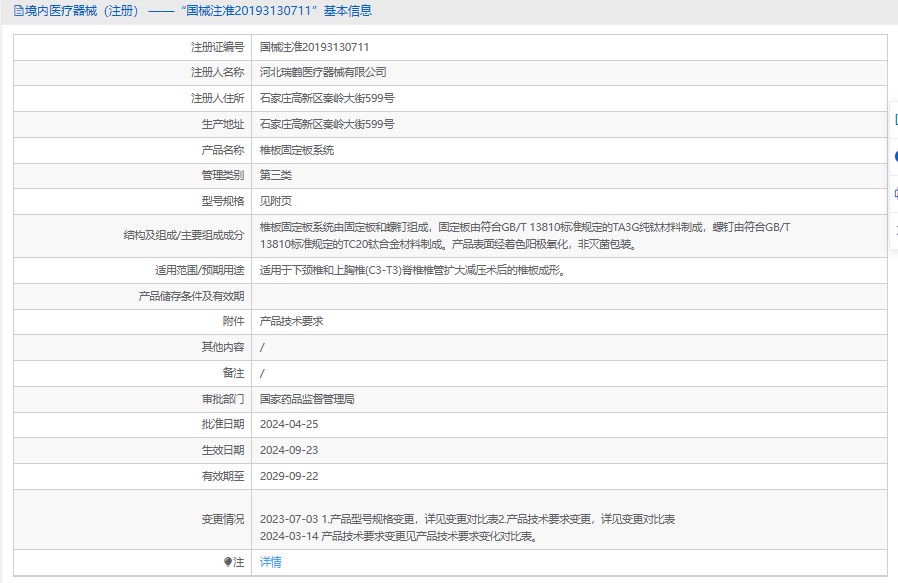The image size is (898, 583).
Task: Click the slash value in 备注 row
Action: pyautogui.click(x=262, y=373)
